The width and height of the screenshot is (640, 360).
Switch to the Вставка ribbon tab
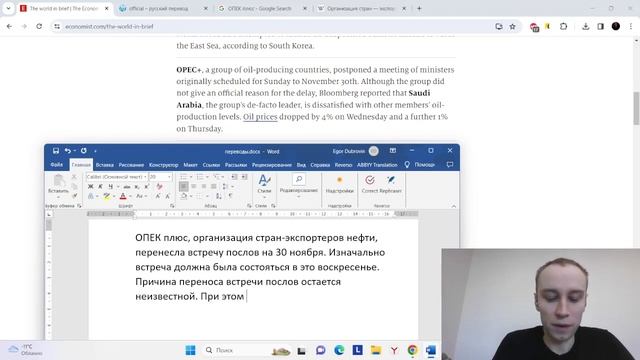104,165
